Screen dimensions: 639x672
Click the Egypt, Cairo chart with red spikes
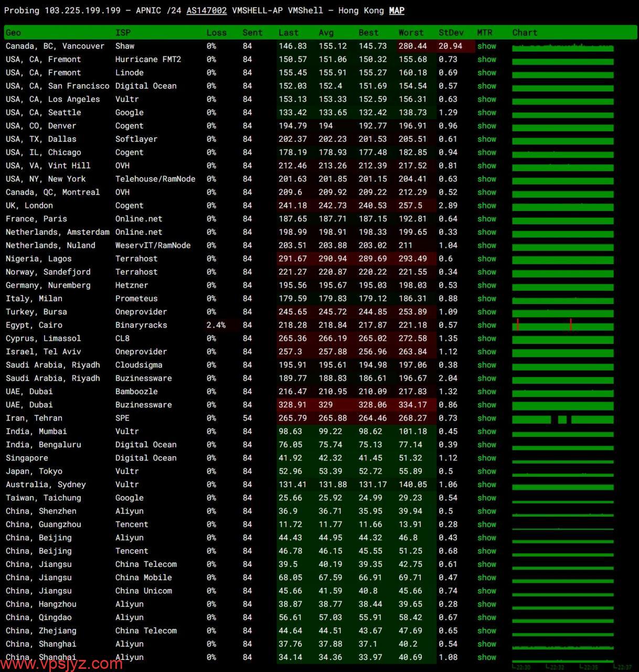pos(562,325)
